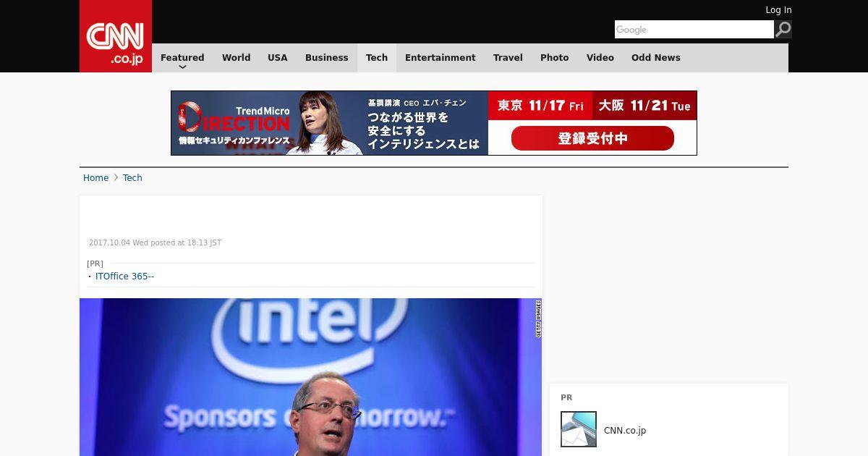Click the CNN.co.jp logo

pyautogui.click(x=116, y=36)
